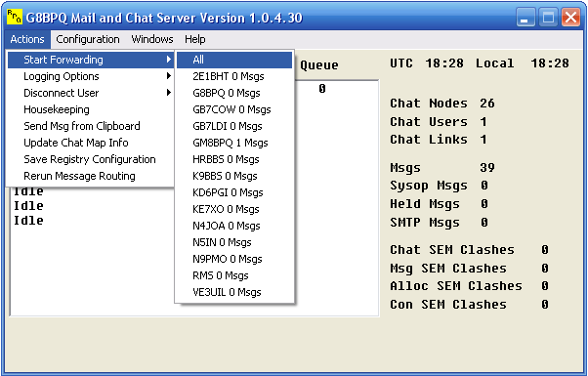
Task: Start forwarding to RMS
Action: pyautogui.click(x=234, y=275)
